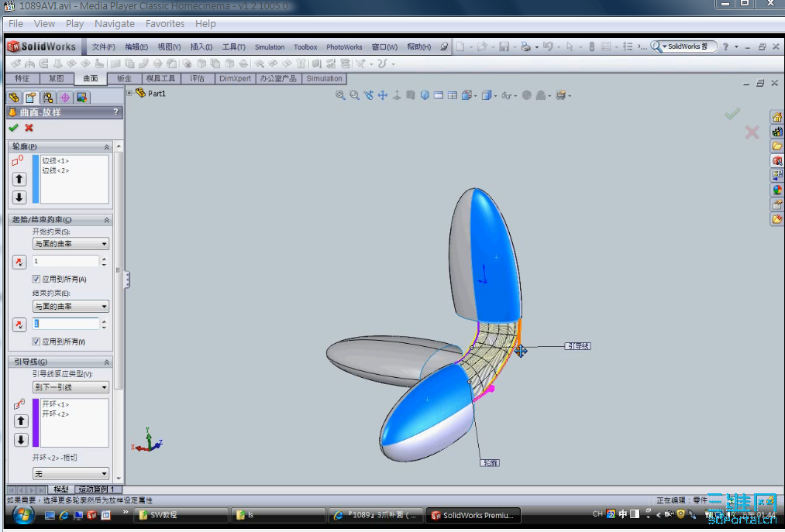Toggle the 应用到所有(M) checkbox
Screen dimensions: 785x532
(36, 342)
